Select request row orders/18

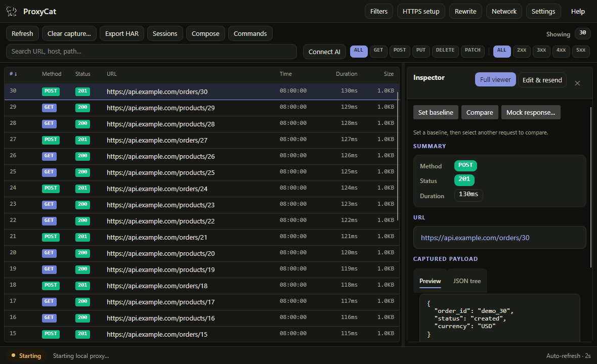click(x=202, y=286)
